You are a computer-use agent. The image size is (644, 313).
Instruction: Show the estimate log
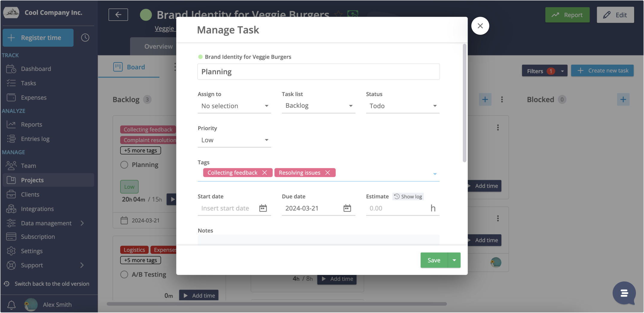coord(408,197)
